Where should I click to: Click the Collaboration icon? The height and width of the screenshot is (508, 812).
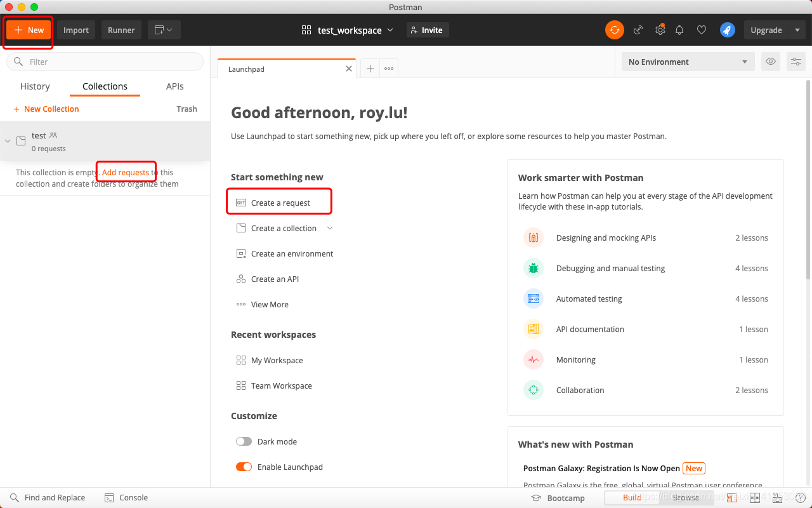[534, 390]
